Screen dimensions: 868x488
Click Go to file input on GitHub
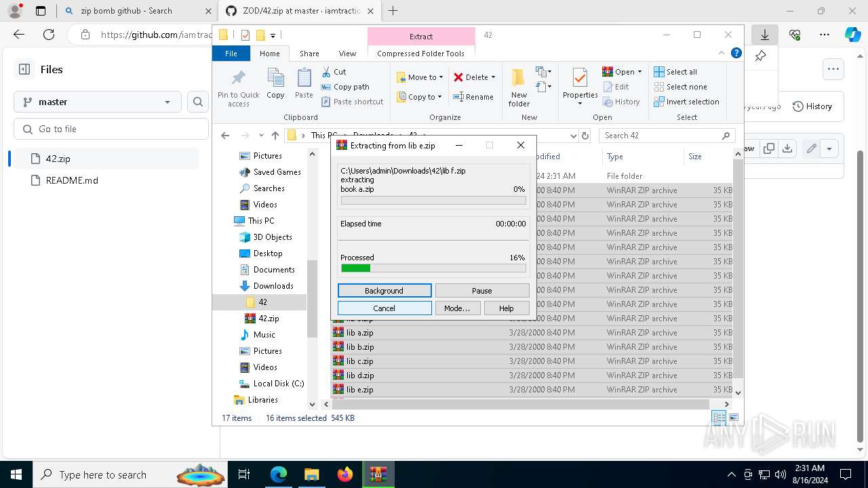coord(111,129)
